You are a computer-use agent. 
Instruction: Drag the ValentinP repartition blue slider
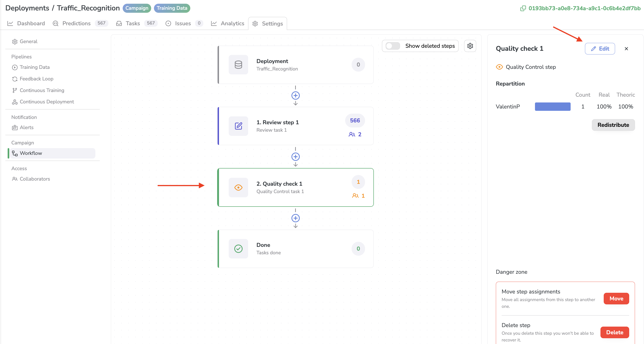(x=553, y=106)
